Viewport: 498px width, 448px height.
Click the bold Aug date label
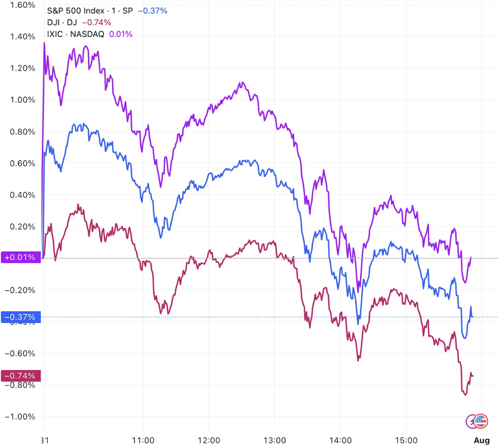click(482, 440)
